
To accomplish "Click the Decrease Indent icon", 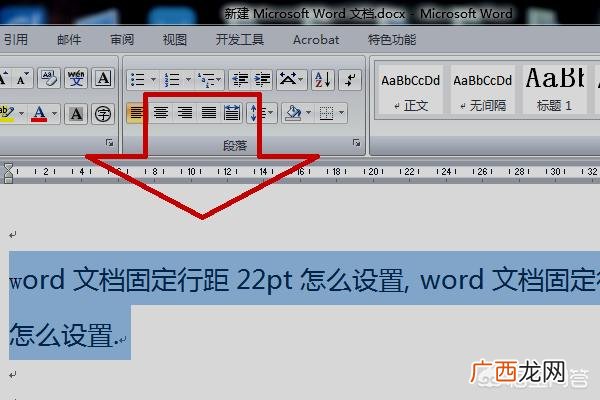I will point(240,80).
